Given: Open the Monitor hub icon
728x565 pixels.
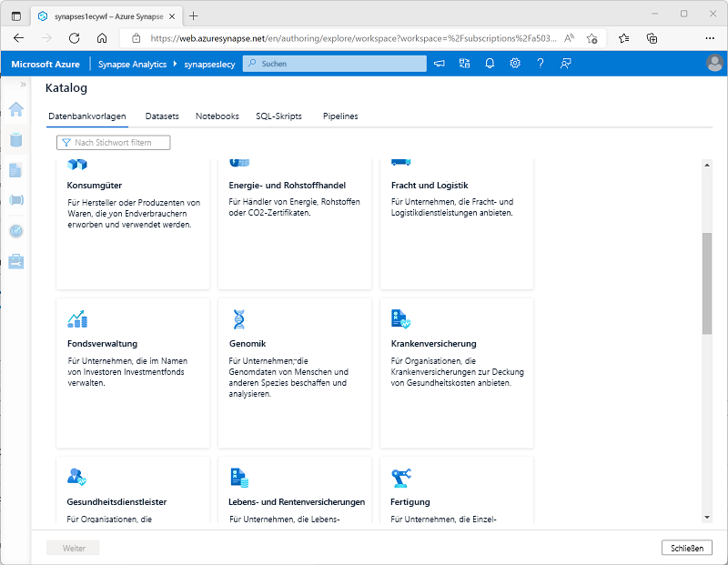Looking at the screenshot, I should (x=15, y=231).
